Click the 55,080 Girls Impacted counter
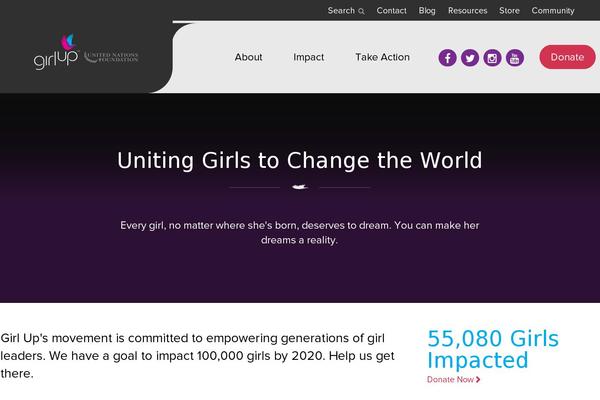Screen dimensions: 600x400 click(492, 349)
